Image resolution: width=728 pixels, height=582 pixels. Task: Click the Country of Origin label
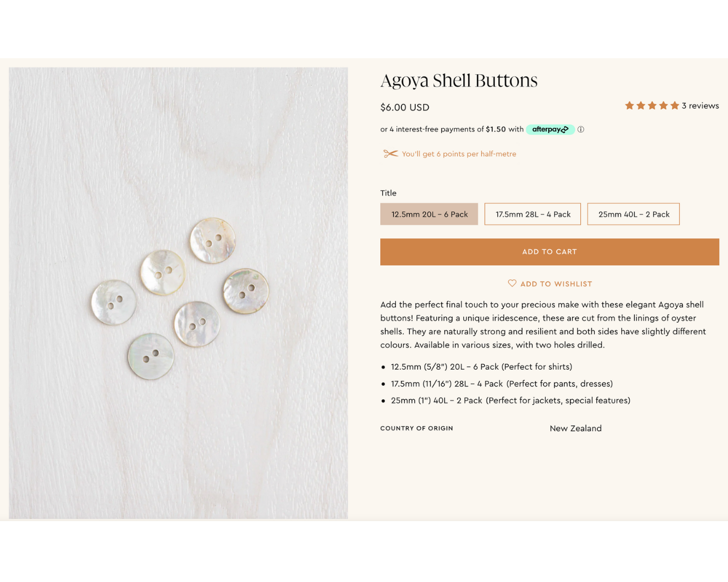(417, 428)
